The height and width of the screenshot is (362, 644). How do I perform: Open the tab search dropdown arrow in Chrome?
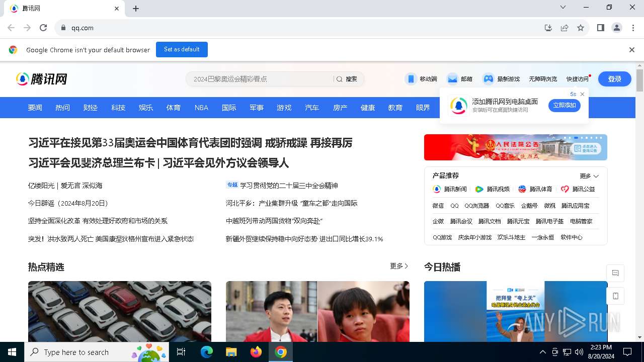coord(563,7)
